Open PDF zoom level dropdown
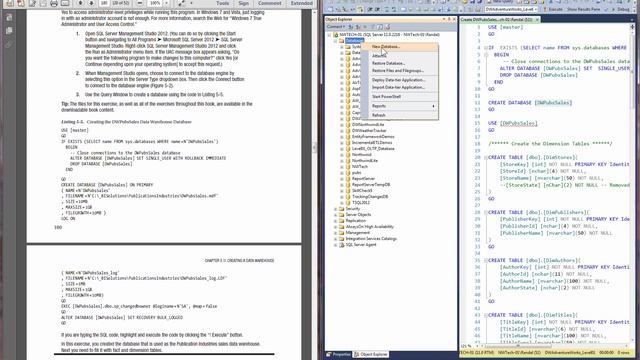Screen dimensions: 640x360 167,3
